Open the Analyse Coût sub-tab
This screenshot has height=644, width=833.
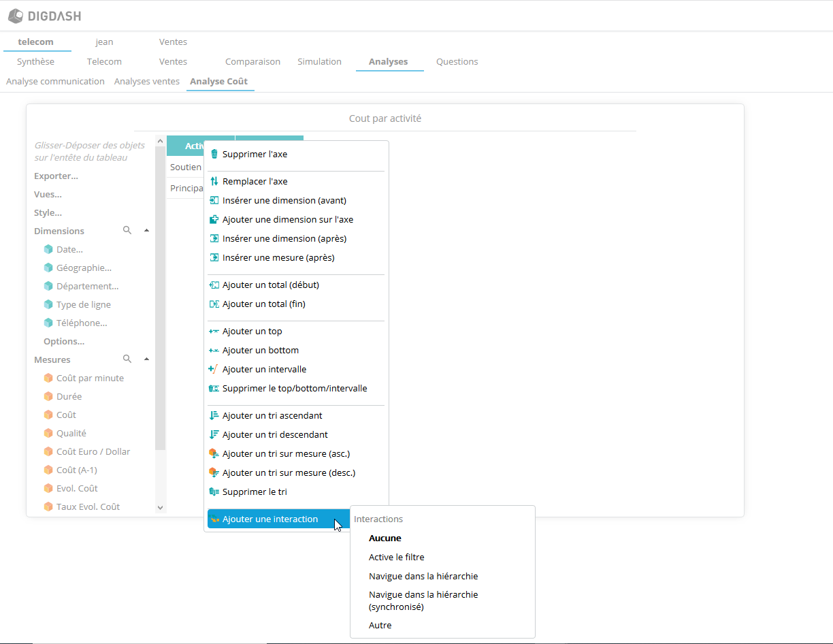(x=218, y=81)
